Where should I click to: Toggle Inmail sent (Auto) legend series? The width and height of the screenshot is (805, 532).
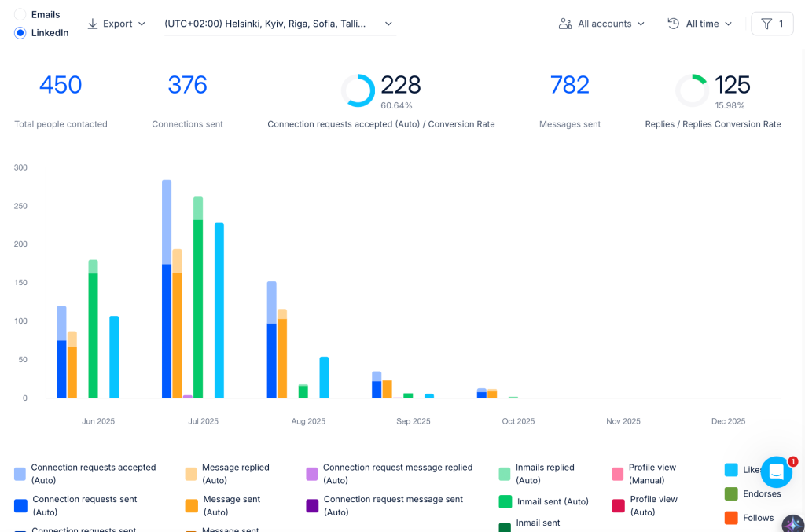(x=544, y=501)
